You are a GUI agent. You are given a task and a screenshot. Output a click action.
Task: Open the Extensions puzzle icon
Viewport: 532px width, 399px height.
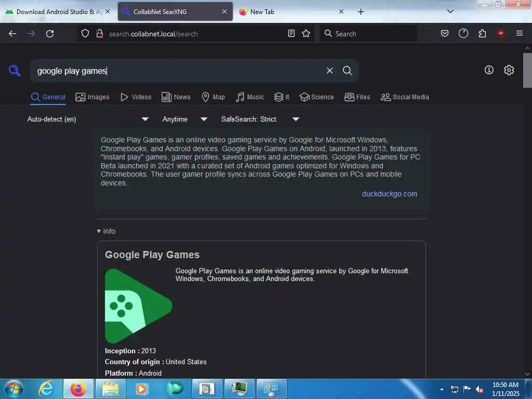click(482, 33)
